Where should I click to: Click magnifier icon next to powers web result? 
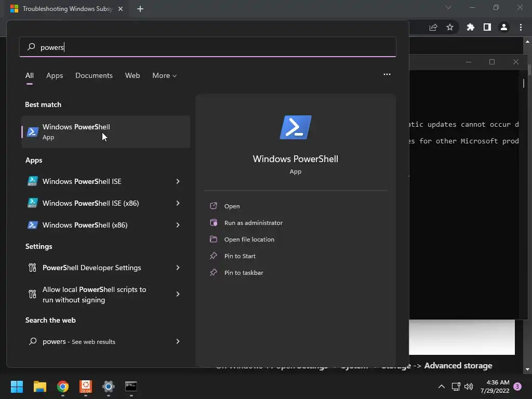pos(33,341)
